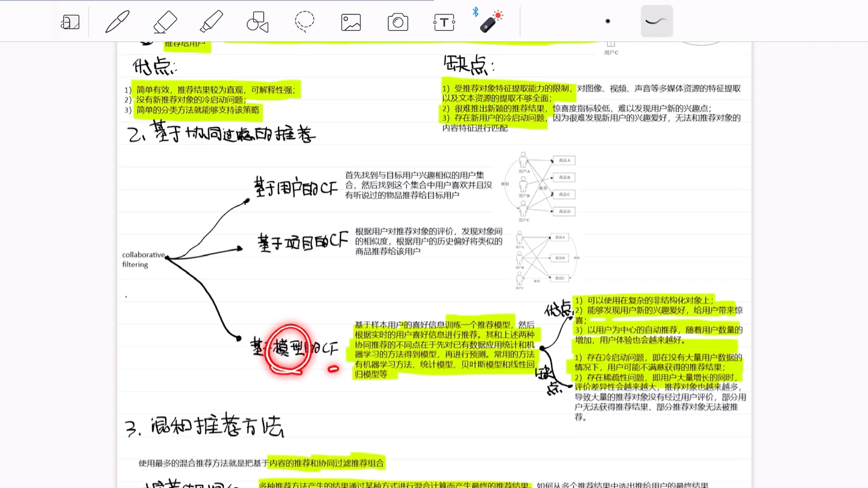The width and height of the screenshot is (868, 488).
Task: Select the zoom window tool
Action: coord(70,22)
